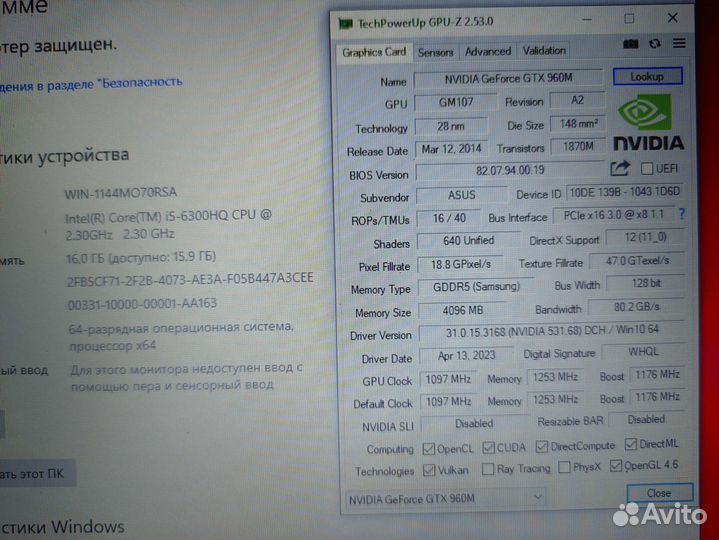Open the Advanced tab
Image resolution: width=719 pixels, height=540 pixels.
click(488, 51)
